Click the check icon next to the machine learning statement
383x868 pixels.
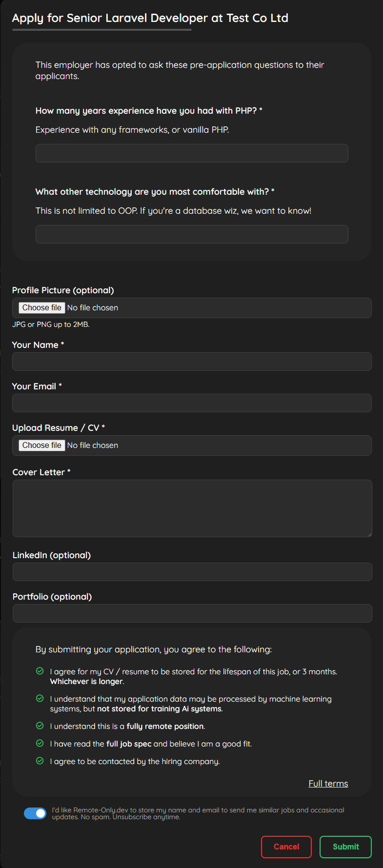[40, 698]
